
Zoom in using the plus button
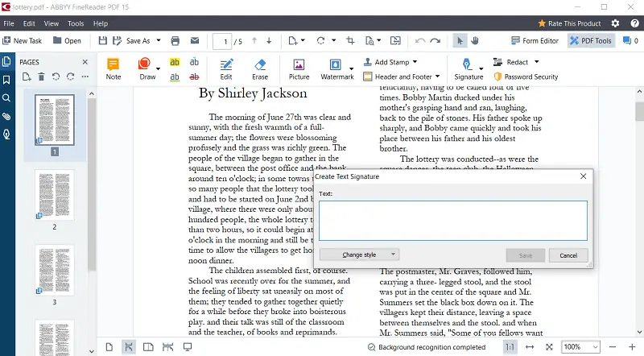pos(632,347)
